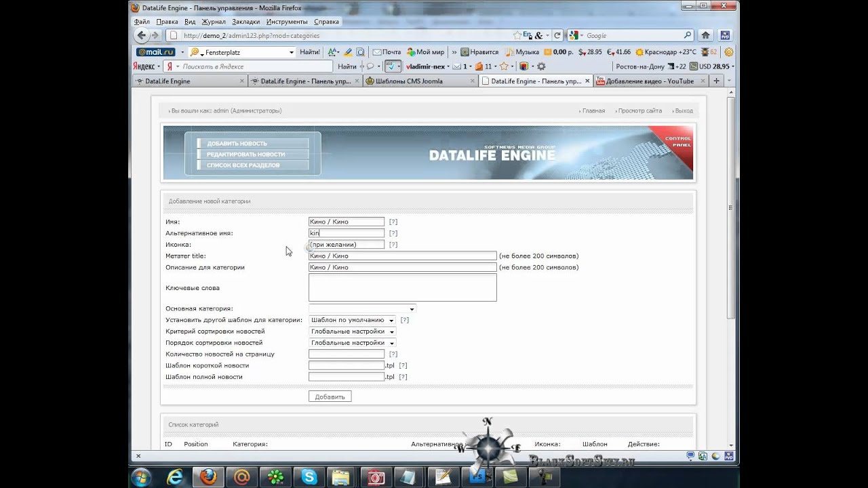Click the Firefox Back arrow button
The image size is (868, 488).
(x=142, y=35)
